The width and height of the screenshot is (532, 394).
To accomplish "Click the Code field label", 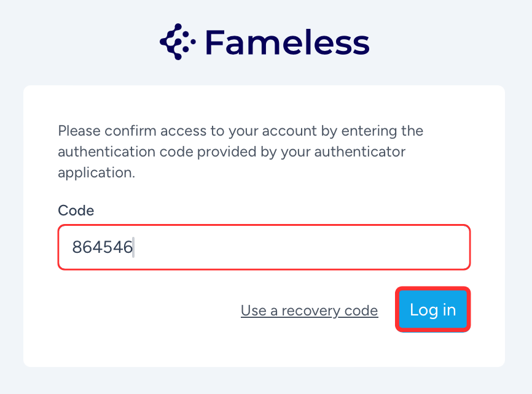I will click(x=76, y=211).
